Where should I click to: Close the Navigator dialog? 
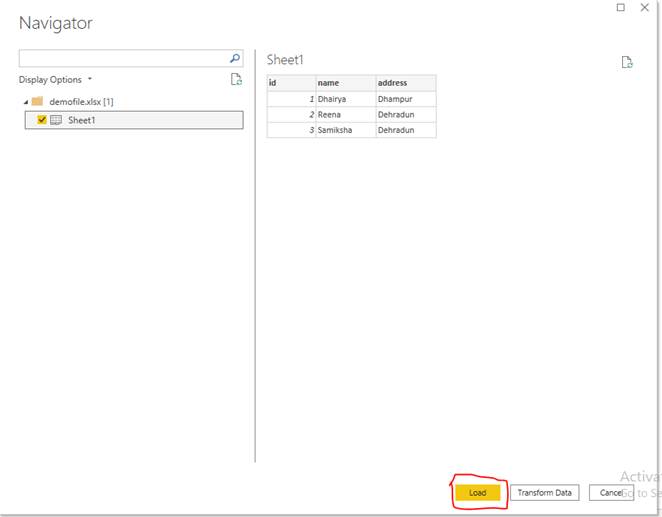click(645, 7)
